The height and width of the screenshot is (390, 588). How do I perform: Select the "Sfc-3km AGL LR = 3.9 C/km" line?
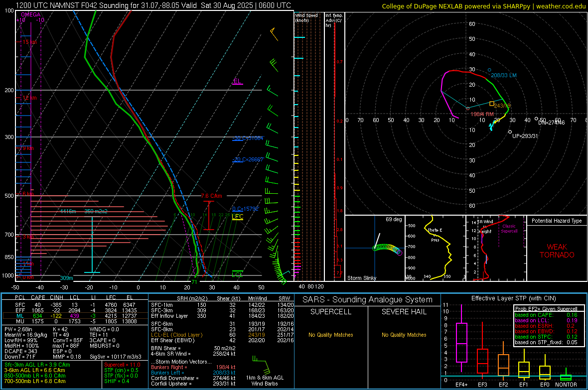tap(37, 365)
